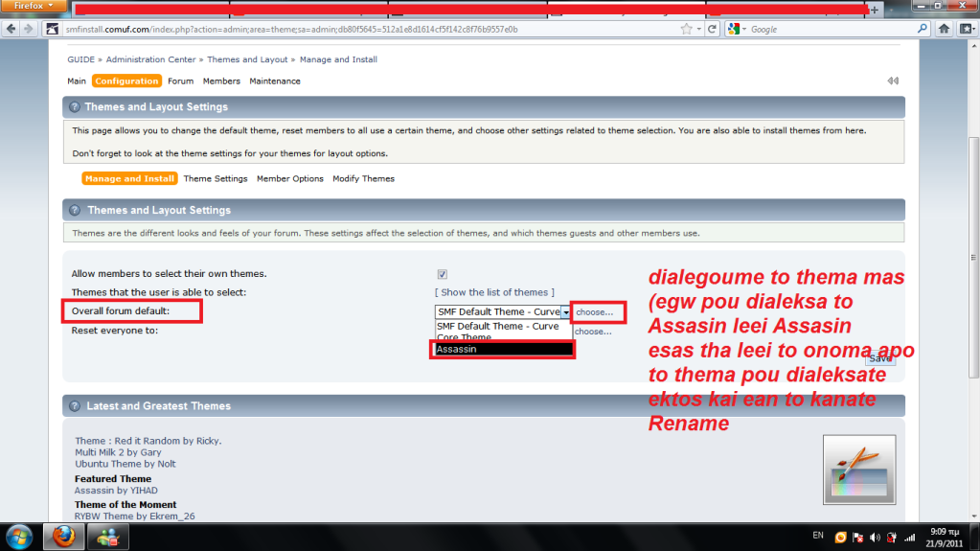The height and width of the screenshot is (551, 980).
Task: Choose SMF Default Theme - Curve in open list
Action: pos(498,326)
